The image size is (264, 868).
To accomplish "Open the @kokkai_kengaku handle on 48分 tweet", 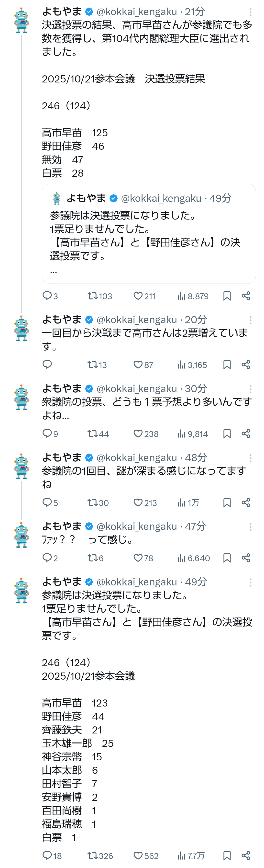I will pos(136,457).
